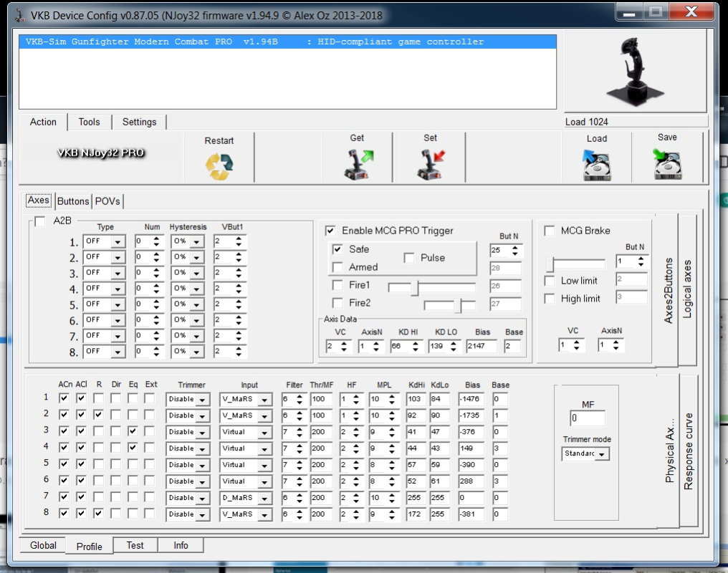This screenshot has height=573, width=728.
Task: Increase axis 1 Filter spinner value
Action: pos(300,396)
